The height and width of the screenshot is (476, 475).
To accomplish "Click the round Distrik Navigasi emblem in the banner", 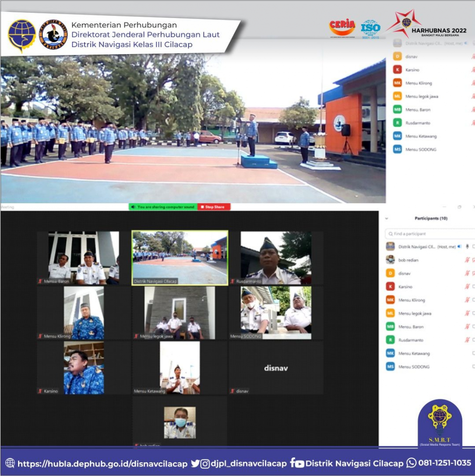I will pyautogui.click(x=53, y=34).
